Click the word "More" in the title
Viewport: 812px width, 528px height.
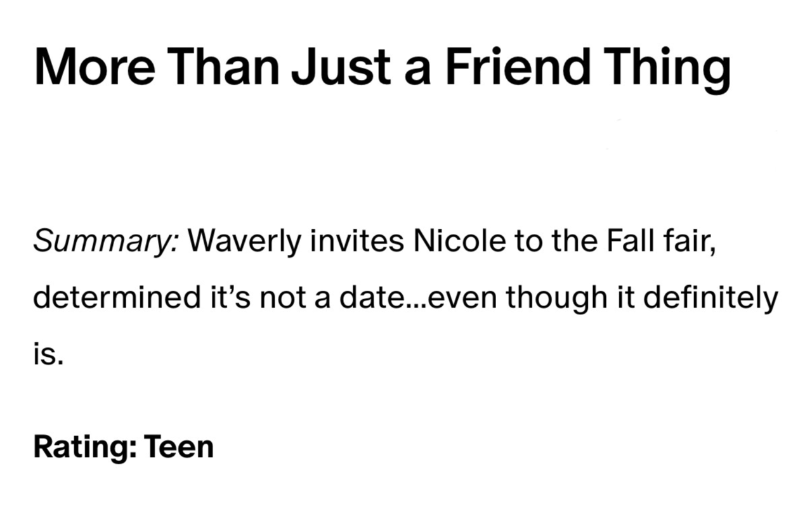click(94, 66)
